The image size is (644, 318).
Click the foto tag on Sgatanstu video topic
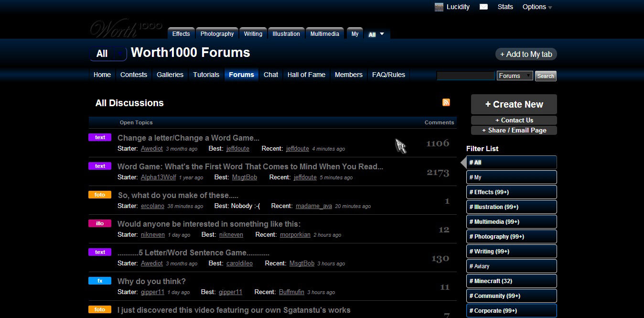pos(100,309)
